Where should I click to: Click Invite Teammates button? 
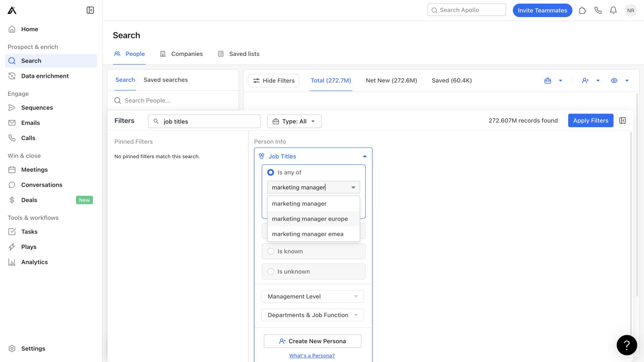tap(542, 10)
